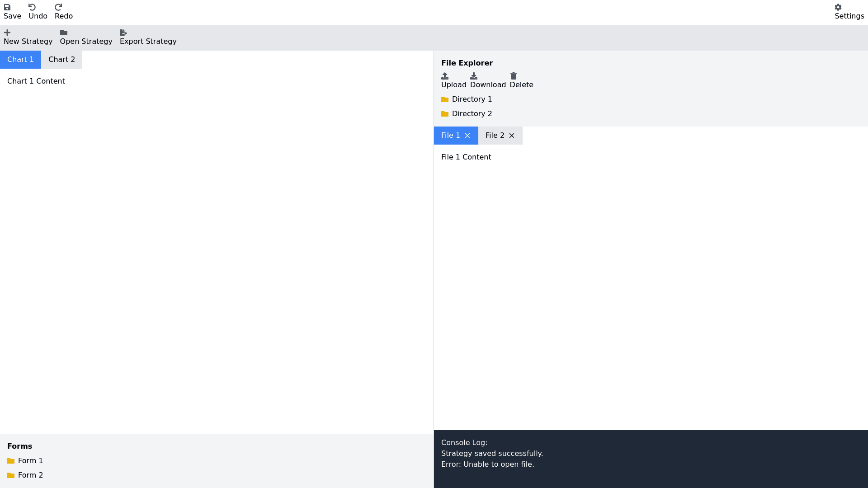Close the File 2 tab
Screen dimensions: 868x488
pyautogui.click(x=512, y=136)
